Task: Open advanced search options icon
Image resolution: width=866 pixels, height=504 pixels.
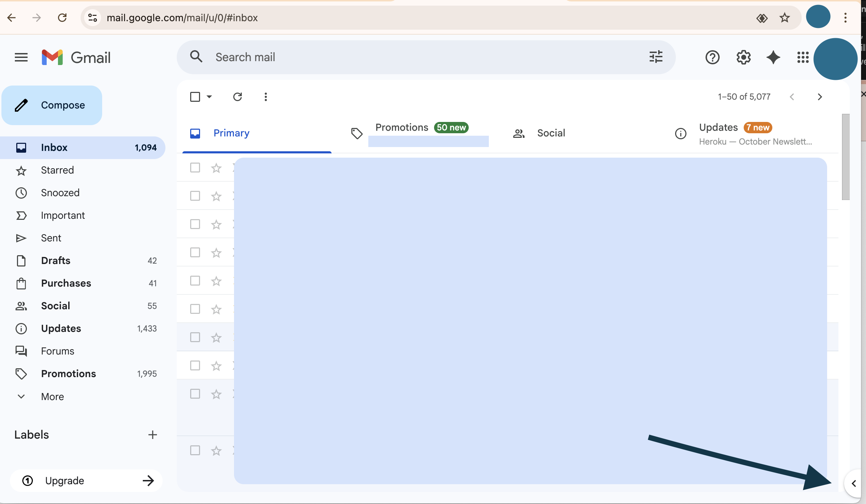Action: pyautogui.click(x=656, y=57)
